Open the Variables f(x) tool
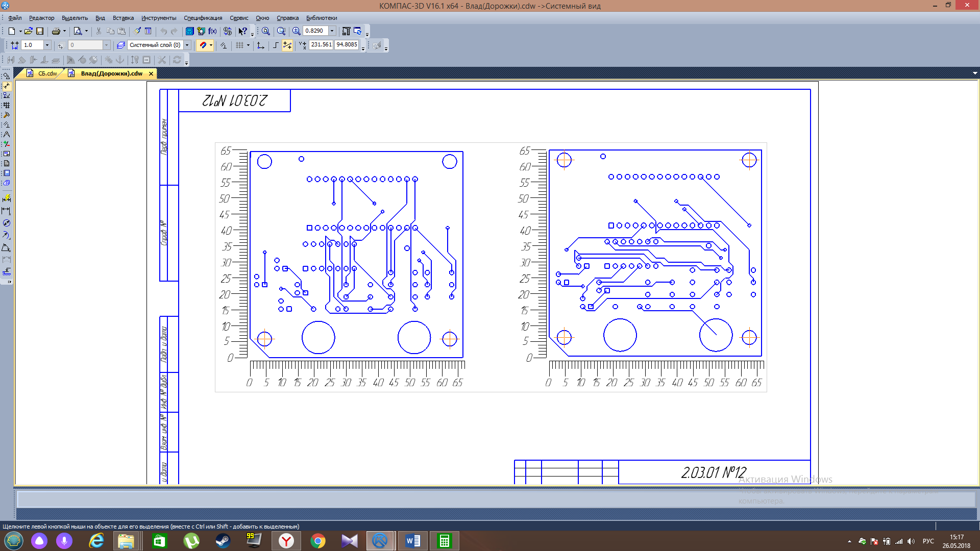The image size is (980, 551). click(x=212, y=31)
